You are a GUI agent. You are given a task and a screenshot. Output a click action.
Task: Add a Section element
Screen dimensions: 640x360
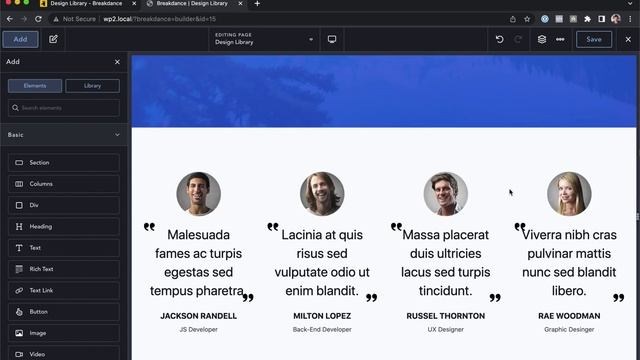[64, 162]
